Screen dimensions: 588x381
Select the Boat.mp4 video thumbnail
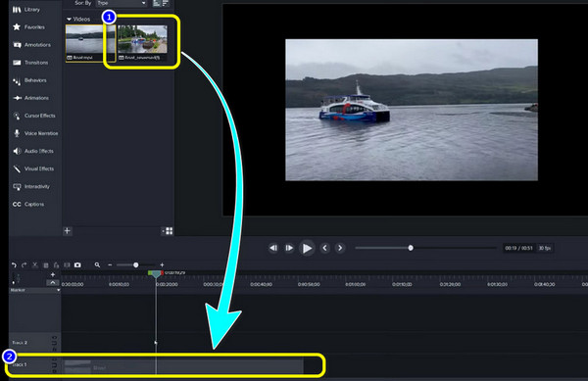[x=90, y=43]
